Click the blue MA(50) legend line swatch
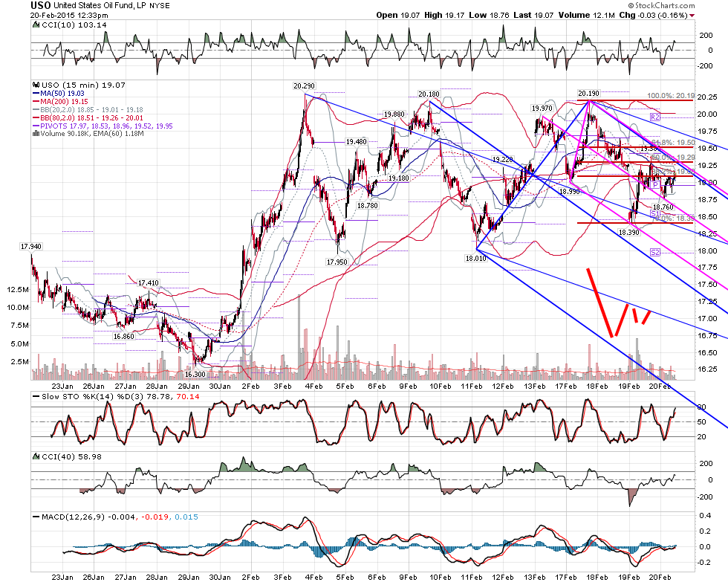The width and height of the screenshot is (728, 582). [x=36, y=94]
